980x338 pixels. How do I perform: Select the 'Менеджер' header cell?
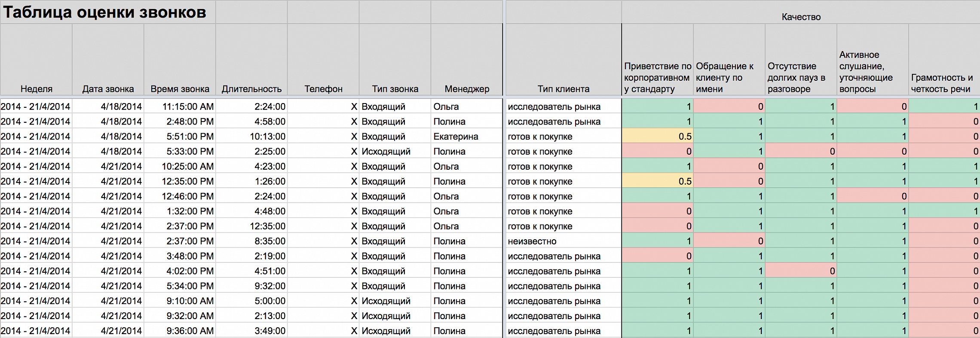[x=467, y=60]
